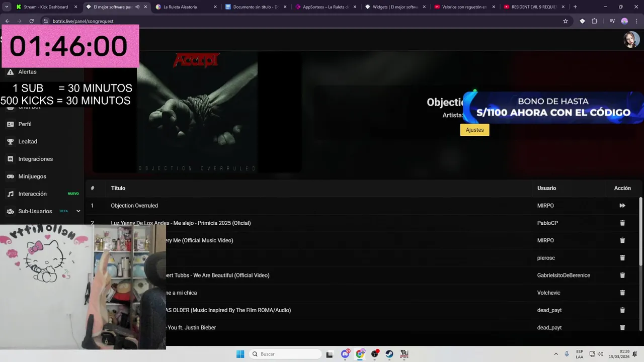The height and width of the screenshot is (362, 644).
Task: Open Chrome three-dot menu
Action: pos(636,21)
